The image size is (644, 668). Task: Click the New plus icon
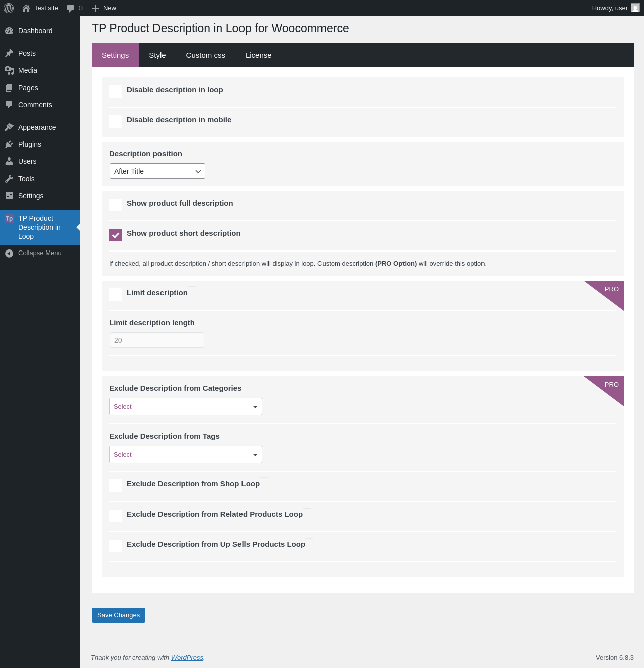pyautogui.click(x=95, y=8)
